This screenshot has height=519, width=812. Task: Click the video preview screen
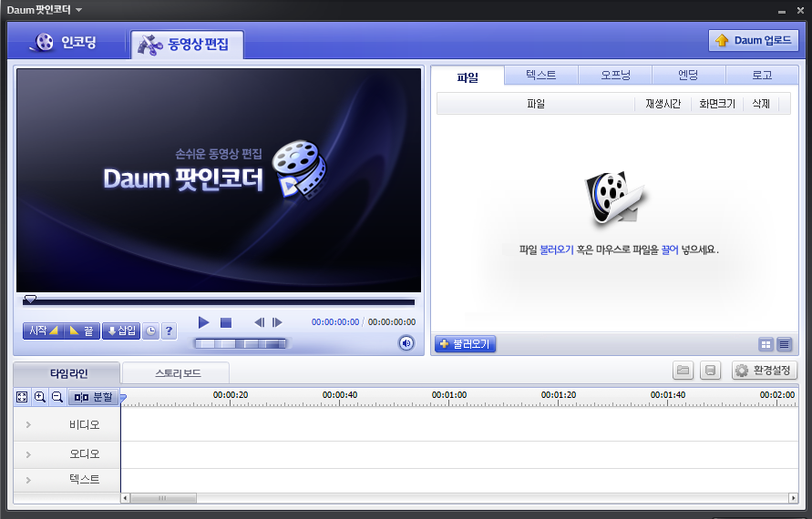click(x=219, y=180)
